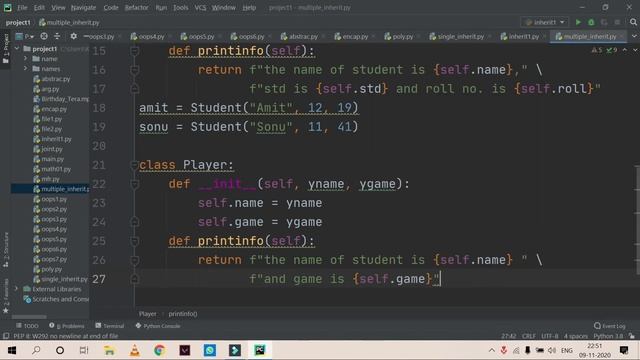
Task: Open the Structure tool window side strip
Action: click(x=6, y=250)
